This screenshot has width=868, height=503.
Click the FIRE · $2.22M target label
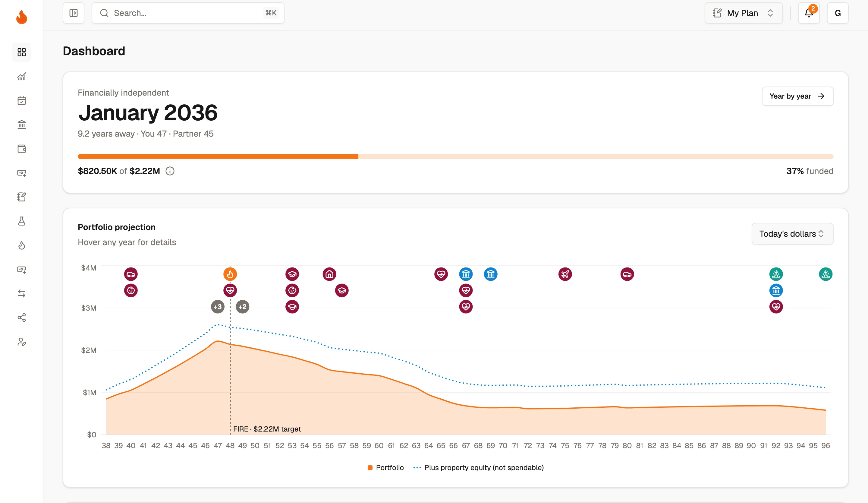[267, 429]
